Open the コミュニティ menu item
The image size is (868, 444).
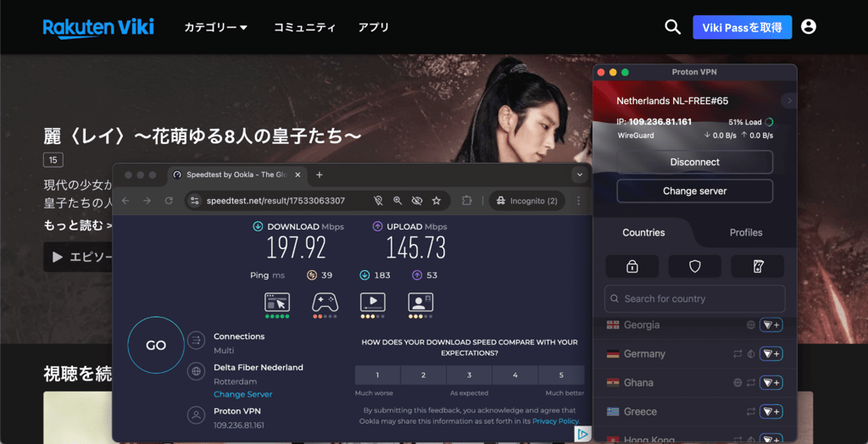pos(304,27)
